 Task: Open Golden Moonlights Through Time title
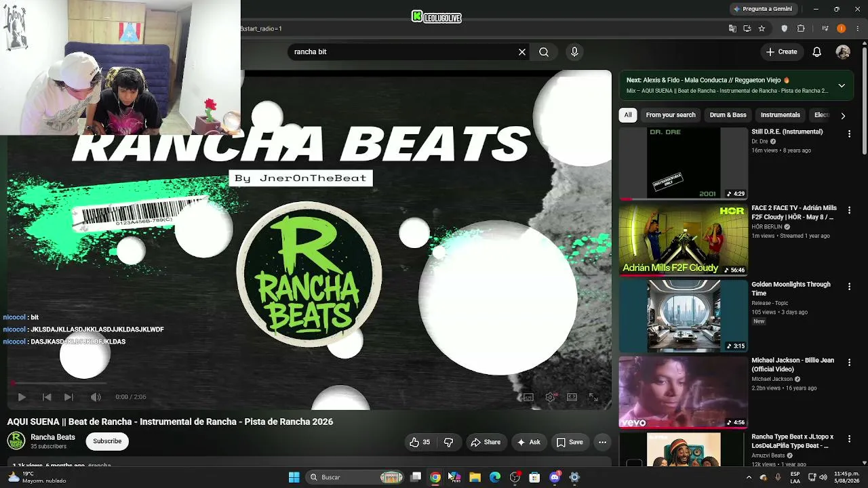coord(791,289)
